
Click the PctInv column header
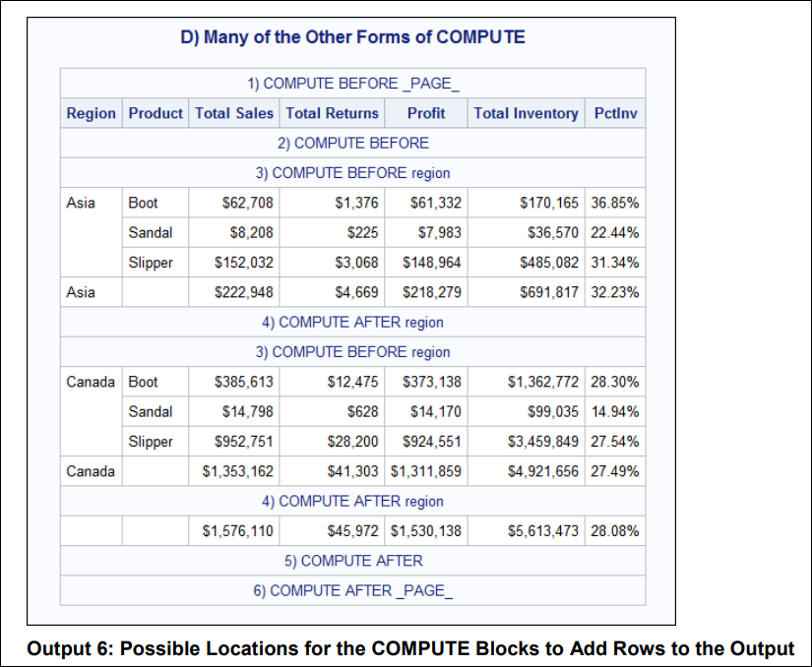(615, 113)
